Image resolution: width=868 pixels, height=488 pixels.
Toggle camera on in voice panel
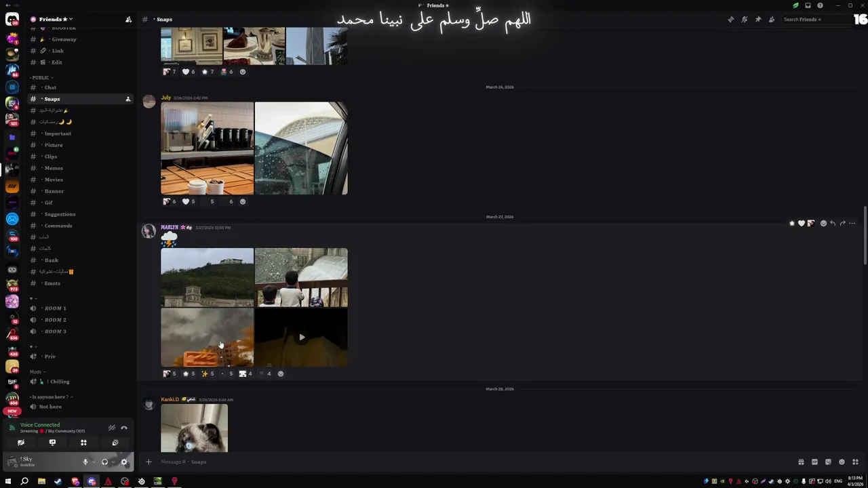click(x=21, y=443)
